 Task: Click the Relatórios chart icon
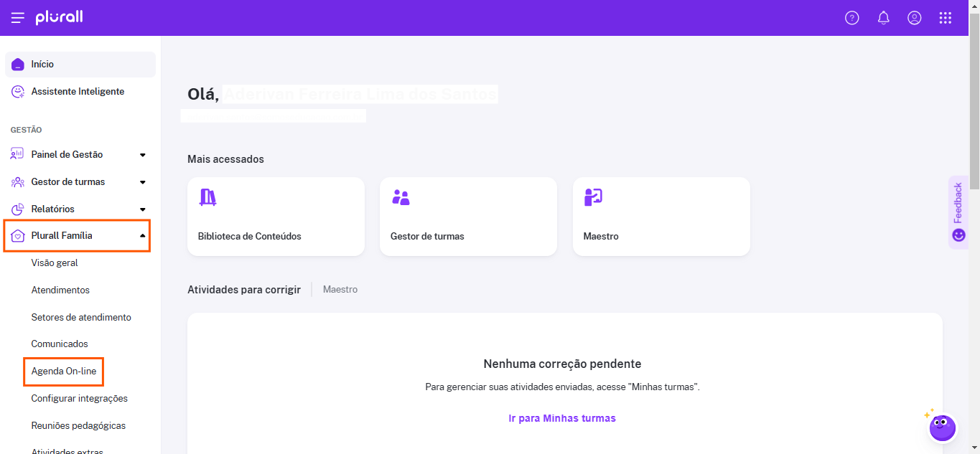click(18, 209)
